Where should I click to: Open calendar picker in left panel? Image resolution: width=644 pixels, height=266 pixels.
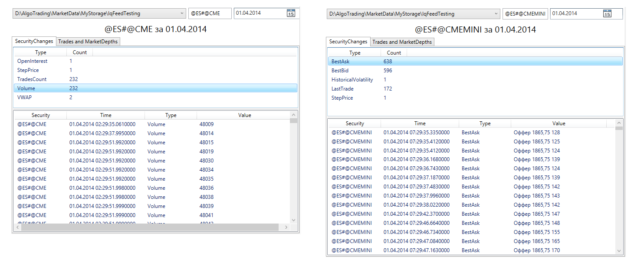[291, 13]
